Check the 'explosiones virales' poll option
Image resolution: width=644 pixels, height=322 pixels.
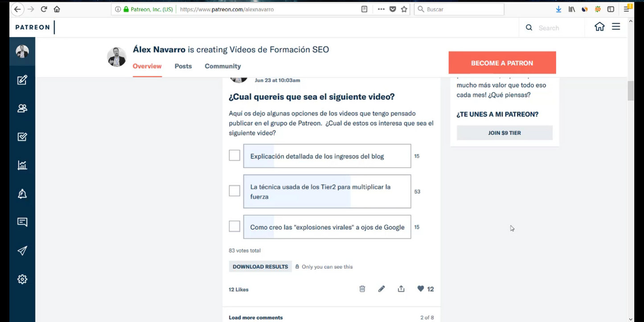[x=234, y=226]
